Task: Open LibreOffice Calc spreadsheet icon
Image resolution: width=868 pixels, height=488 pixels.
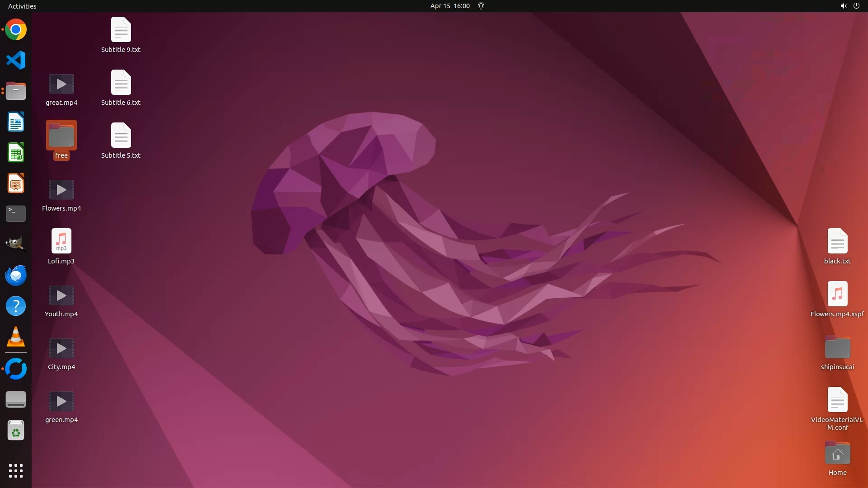Action: (x=16, y=153)
